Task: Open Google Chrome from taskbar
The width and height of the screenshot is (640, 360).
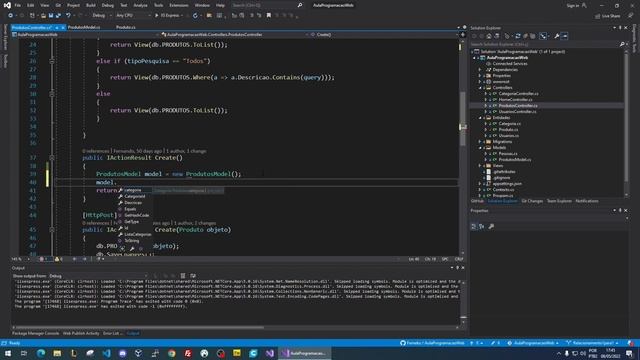Action: (171, 353)
